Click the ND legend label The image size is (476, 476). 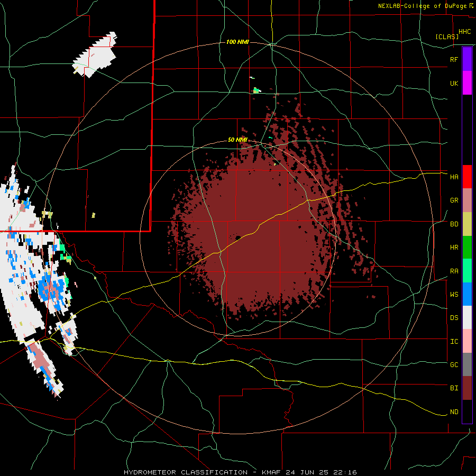[454, 412]
